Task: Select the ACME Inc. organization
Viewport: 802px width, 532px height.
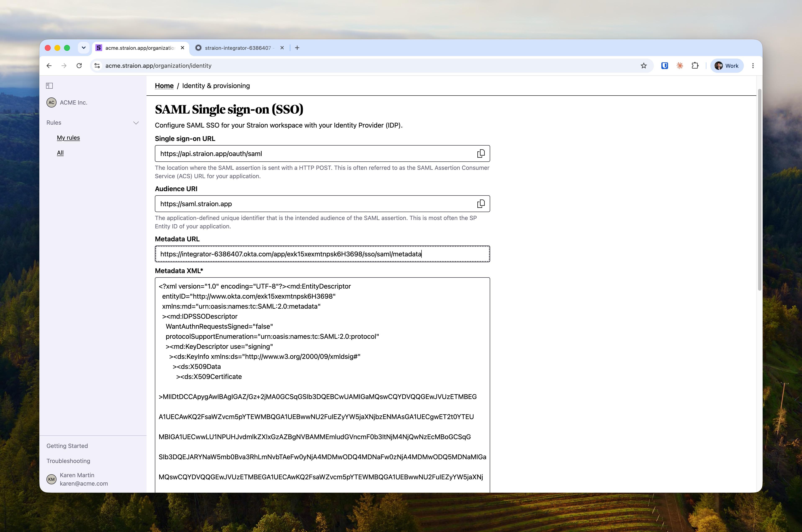Action: point(67,102)
